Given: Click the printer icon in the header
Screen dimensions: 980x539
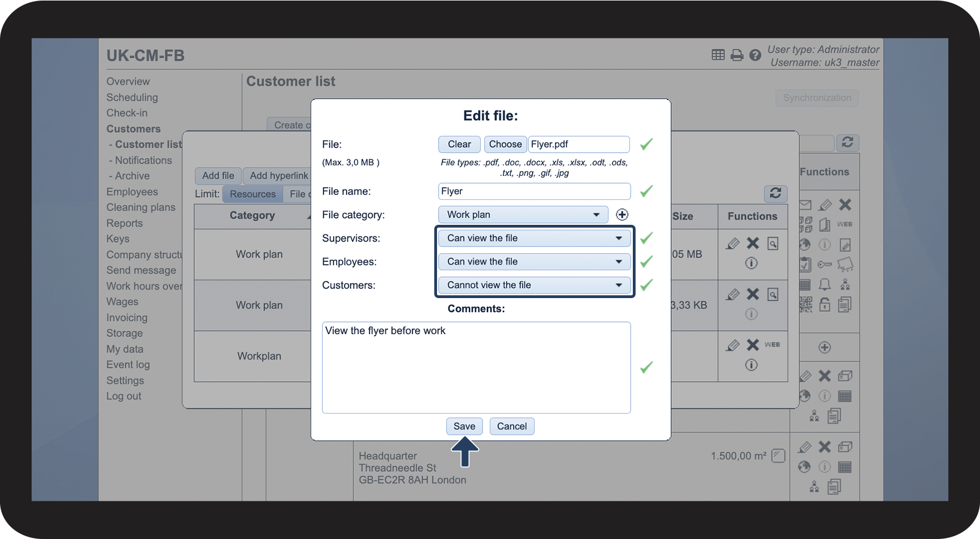Looking at the screenshot, I should [737, 55].
